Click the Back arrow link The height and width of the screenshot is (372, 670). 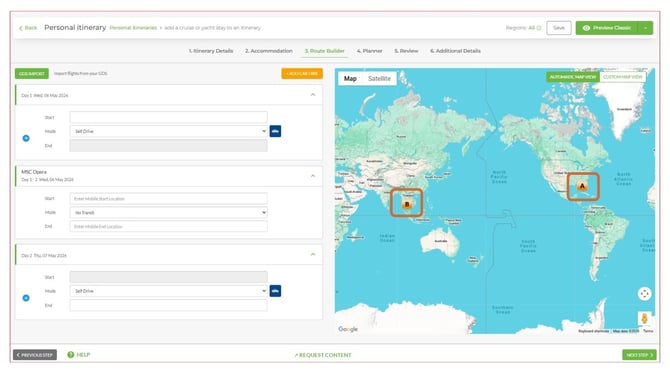coord(28,28)
